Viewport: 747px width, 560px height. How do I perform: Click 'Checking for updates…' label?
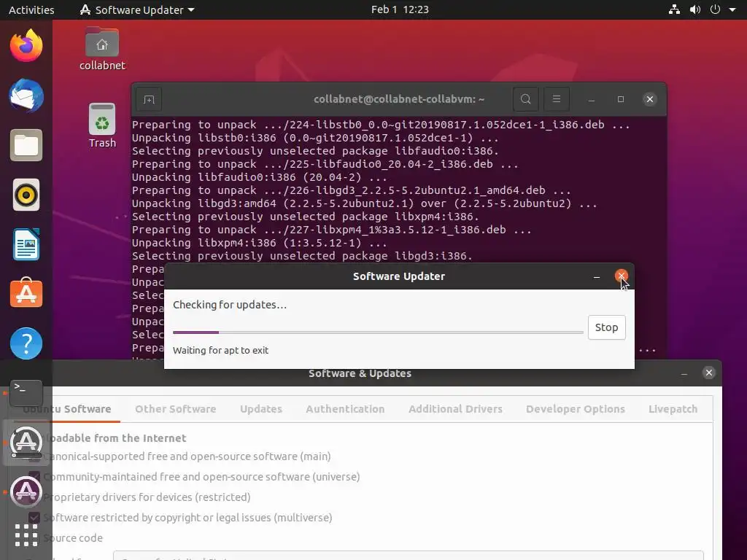230,305
